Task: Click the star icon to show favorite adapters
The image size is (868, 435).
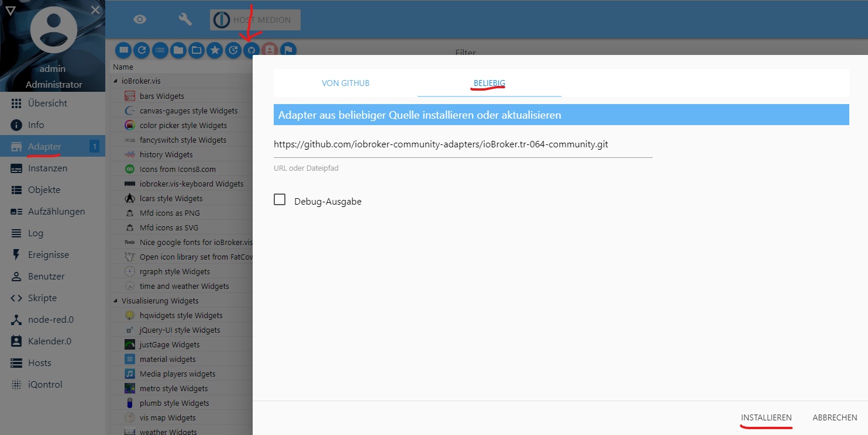Action: click(x=215, y=50)
